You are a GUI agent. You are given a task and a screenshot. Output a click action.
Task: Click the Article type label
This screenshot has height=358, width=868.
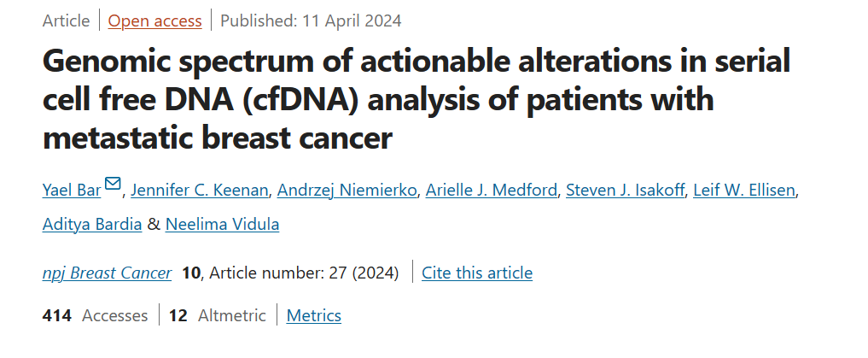click(x=66, y=21)
